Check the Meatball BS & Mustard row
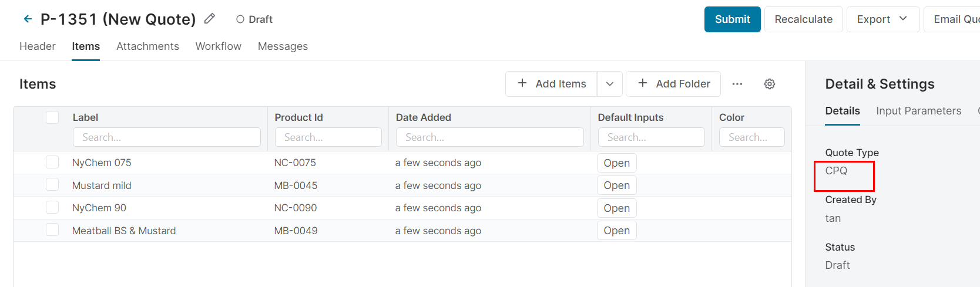 coord(52,230)
